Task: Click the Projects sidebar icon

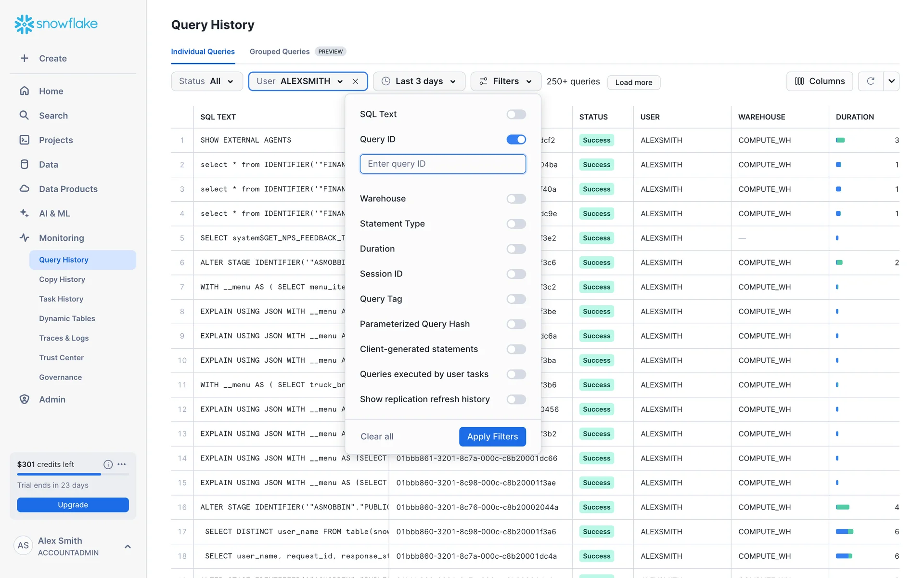Action: tap(24, 140)
